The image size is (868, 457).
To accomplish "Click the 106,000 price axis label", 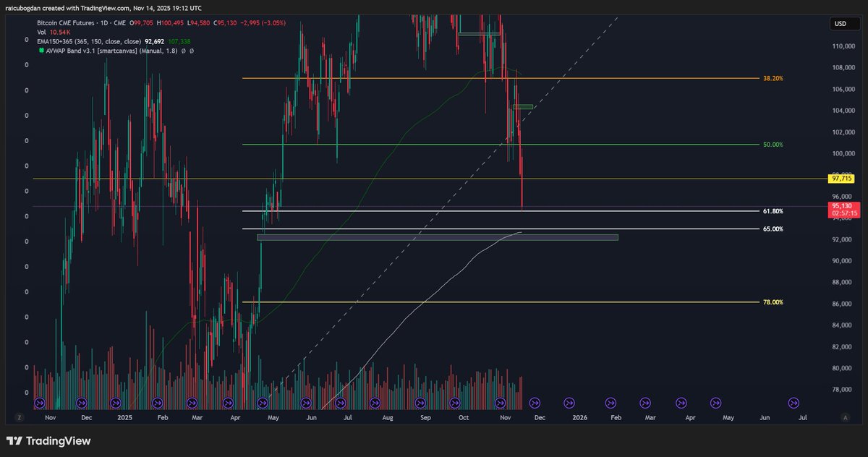I will click(844, 90).
